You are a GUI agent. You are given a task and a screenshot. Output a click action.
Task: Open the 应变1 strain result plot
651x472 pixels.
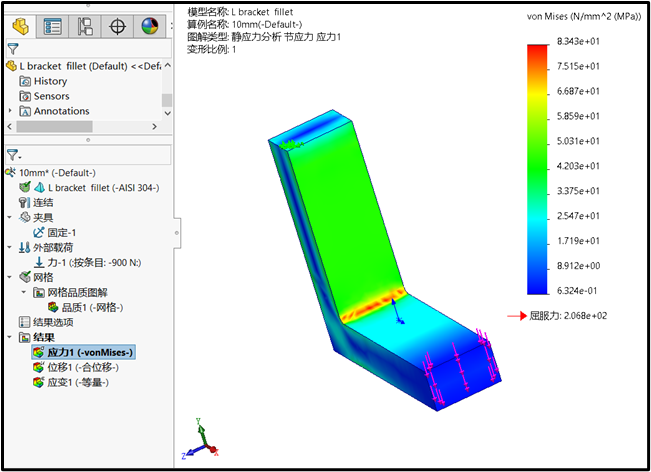coord(78,382)
